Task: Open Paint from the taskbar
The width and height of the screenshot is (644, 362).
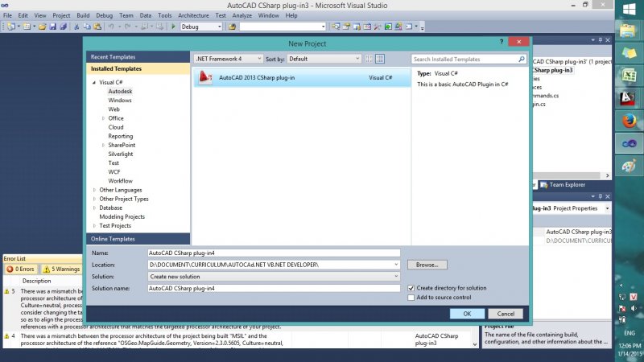Action: pos(629,167)
